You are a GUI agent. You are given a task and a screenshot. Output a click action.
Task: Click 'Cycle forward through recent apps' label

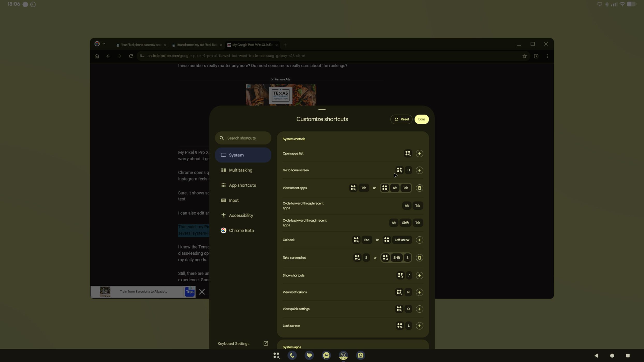tap(303, 206)
